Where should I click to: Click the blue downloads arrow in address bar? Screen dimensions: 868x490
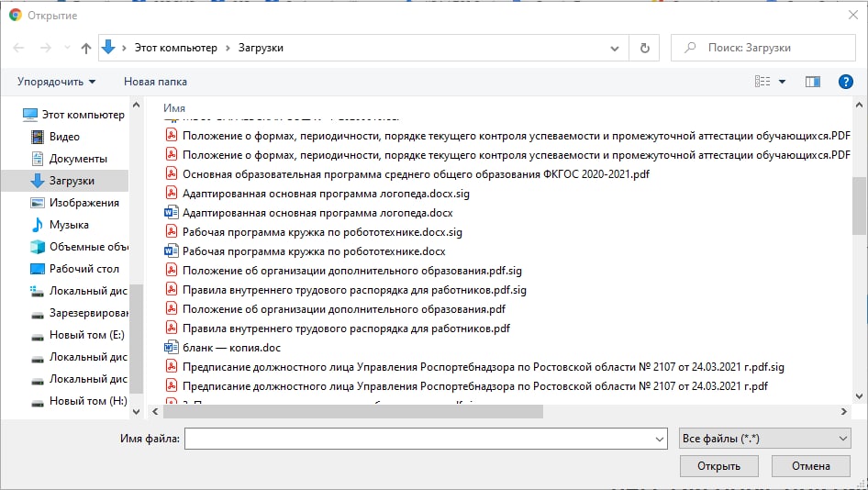[108, 48]
